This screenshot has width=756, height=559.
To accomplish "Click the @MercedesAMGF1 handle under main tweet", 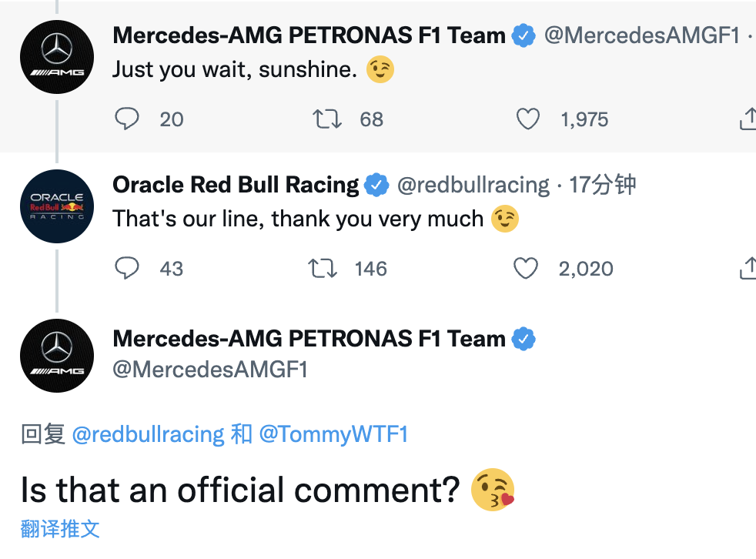I will coord(210,370).
